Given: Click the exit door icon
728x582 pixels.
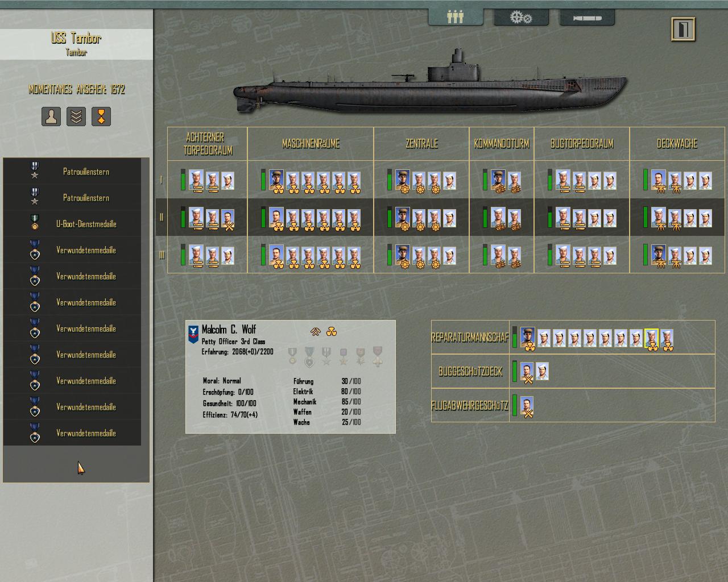Looking at the screenshot, I should 684,29.
